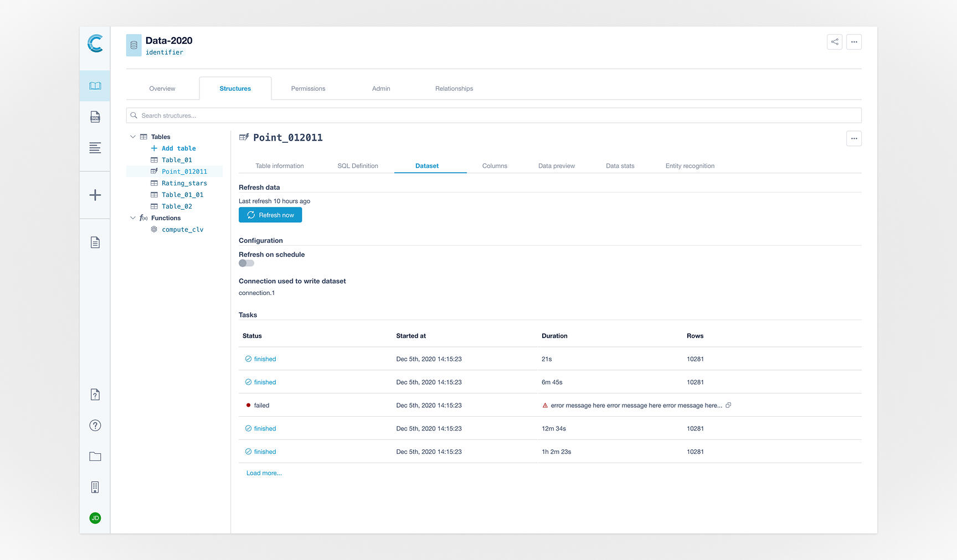Viewport: 957px width, 560px height.
Task: Open the JD user avatar
Action: [95, 518]
